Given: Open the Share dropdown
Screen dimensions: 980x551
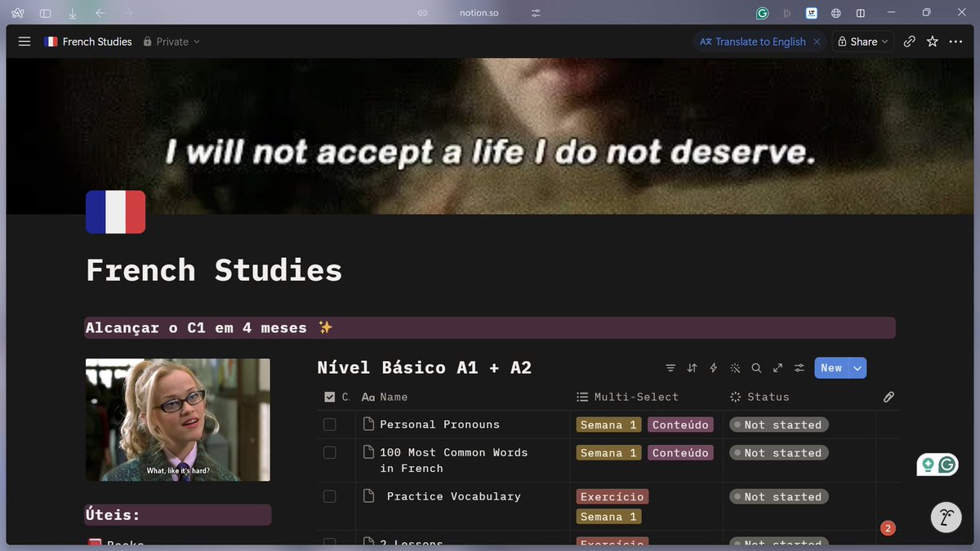Looking at the screenshot, I should 863,42.
